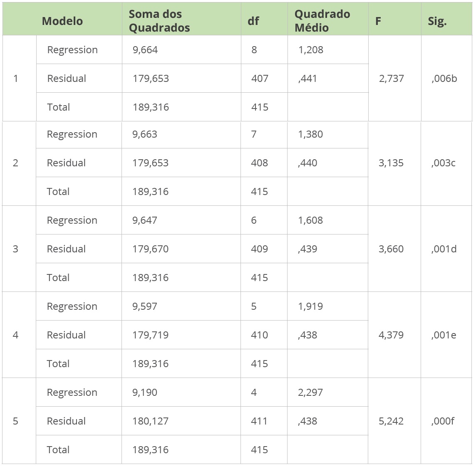
Task: Select the F column header
Action: 378,21
